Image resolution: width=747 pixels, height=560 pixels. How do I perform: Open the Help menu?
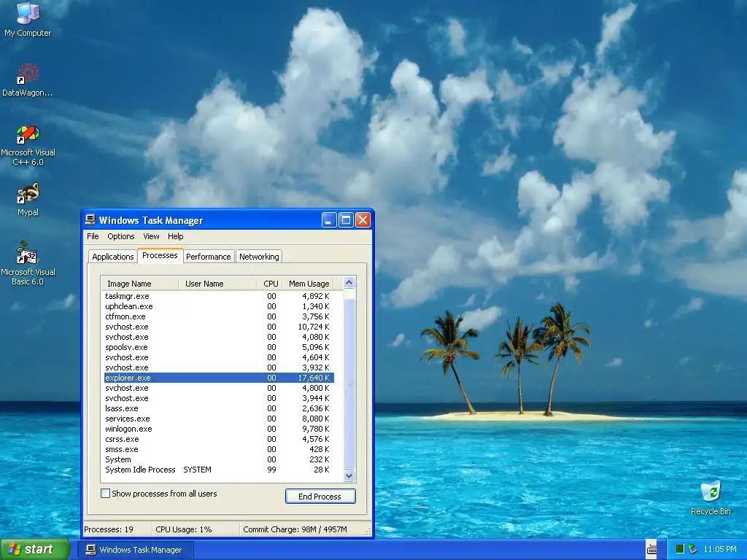(x=175, y=236)
